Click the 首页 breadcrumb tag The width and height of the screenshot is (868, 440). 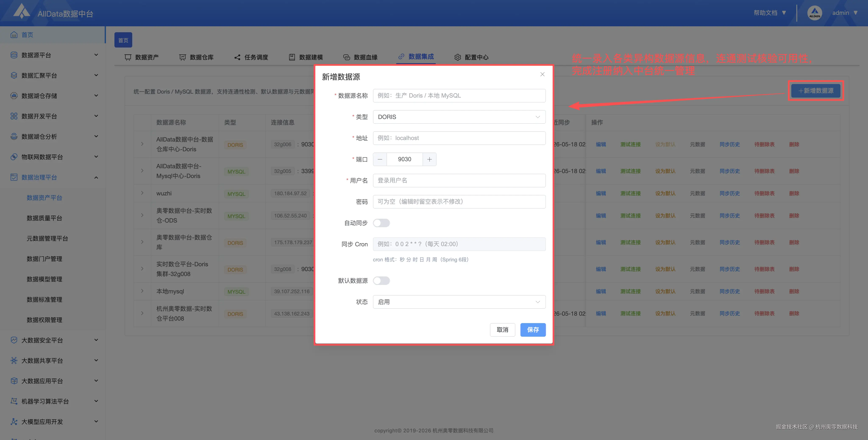pos(123,40)
